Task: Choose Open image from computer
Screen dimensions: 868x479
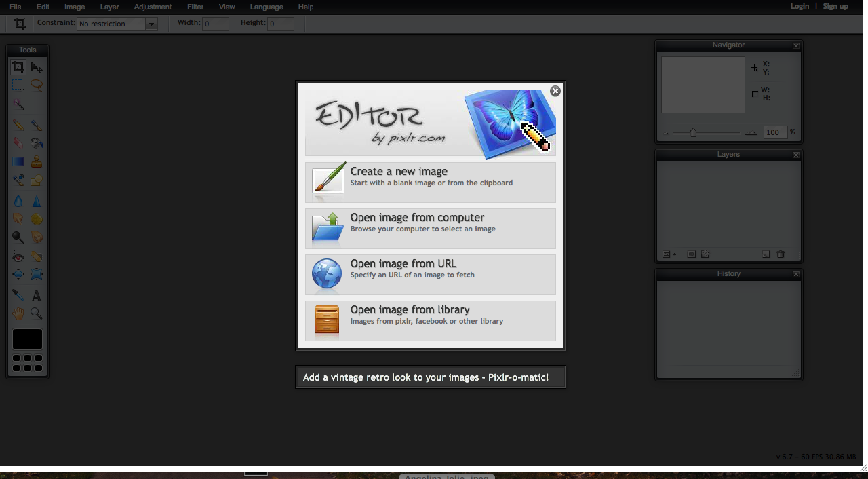Action: pyautogui.click(x=431, y=229)
